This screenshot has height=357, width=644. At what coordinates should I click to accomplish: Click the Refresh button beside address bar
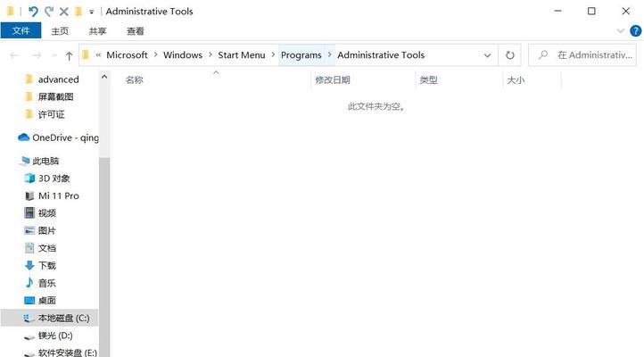point(510,55)
